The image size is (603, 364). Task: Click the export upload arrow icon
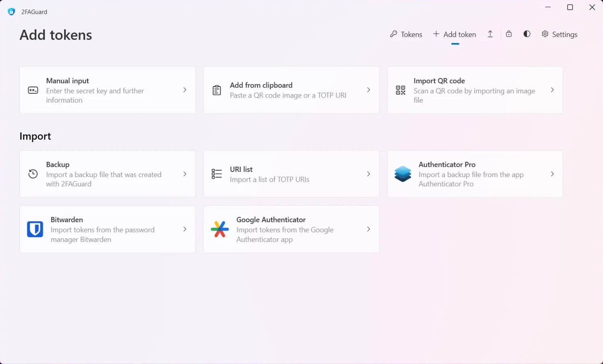tap(490, 34)
